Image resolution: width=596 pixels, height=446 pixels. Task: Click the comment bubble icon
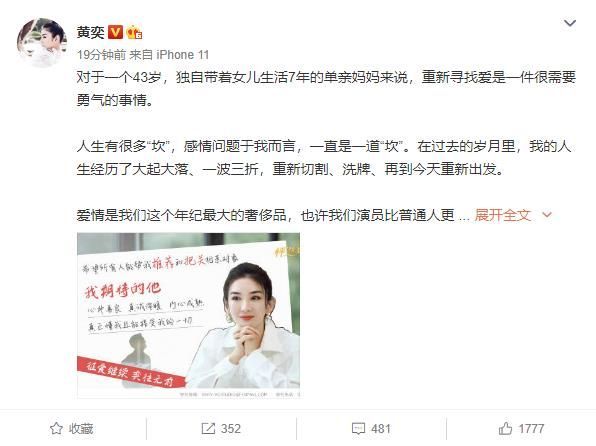(x=358, y=429)
